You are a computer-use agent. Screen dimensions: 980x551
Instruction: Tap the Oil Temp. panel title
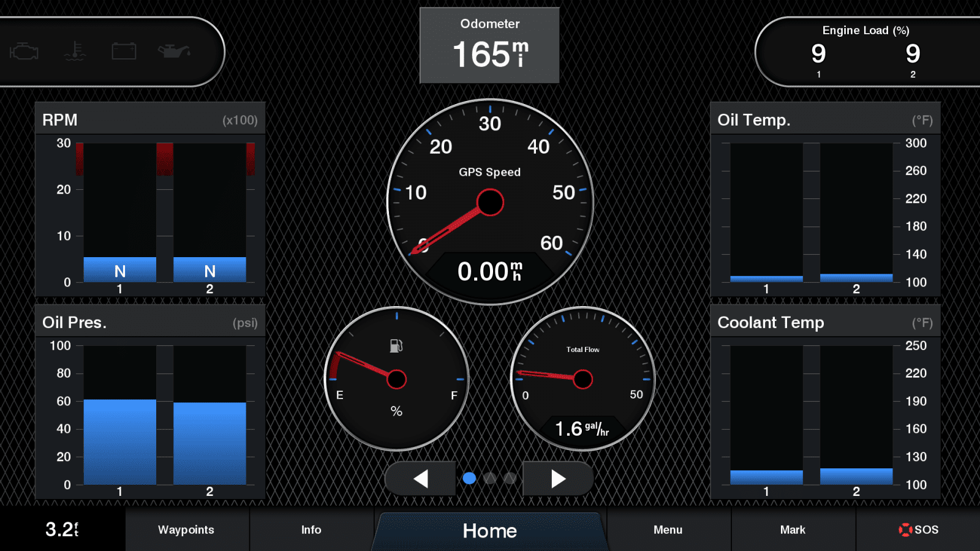pos(754,120)
